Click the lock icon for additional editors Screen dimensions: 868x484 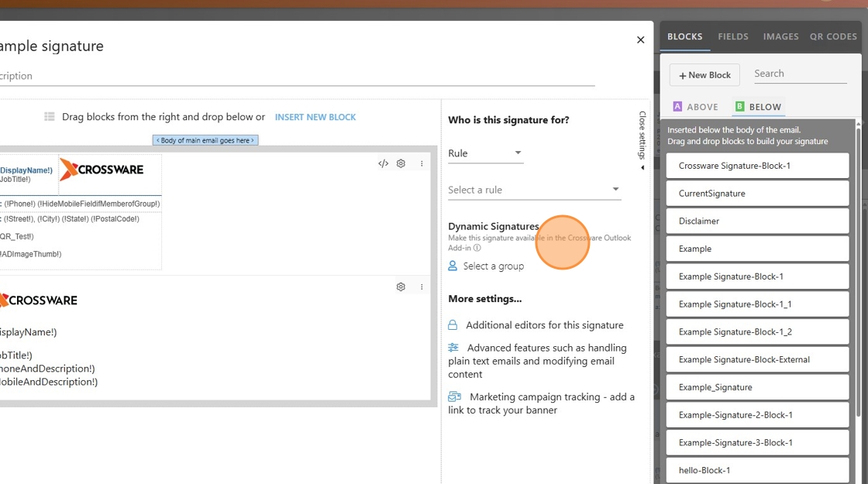click(453, 325)
